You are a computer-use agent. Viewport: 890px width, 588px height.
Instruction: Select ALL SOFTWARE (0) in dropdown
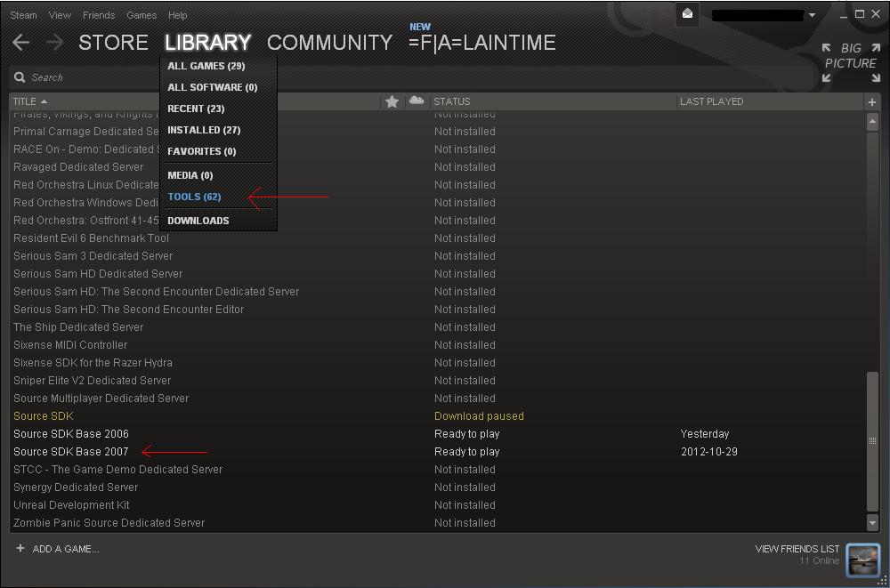tap(213, 87)
